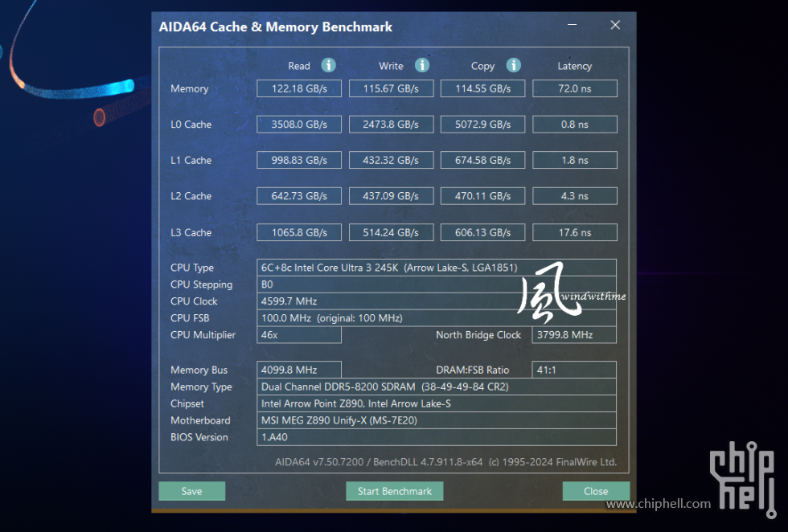This screenshot has width=788, height=532.
Task: Select L3 Cache copy 606.13 GB/s
Action: (483, 232)
